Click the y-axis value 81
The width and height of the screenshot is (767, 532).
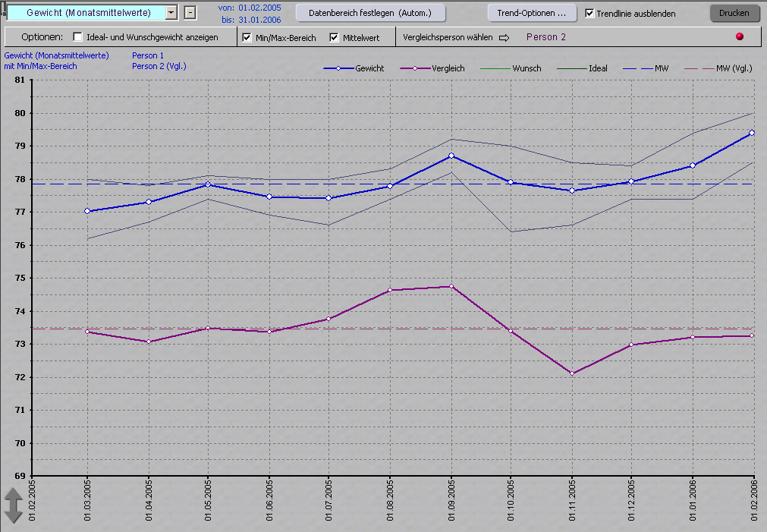click(x=20, y=80)
